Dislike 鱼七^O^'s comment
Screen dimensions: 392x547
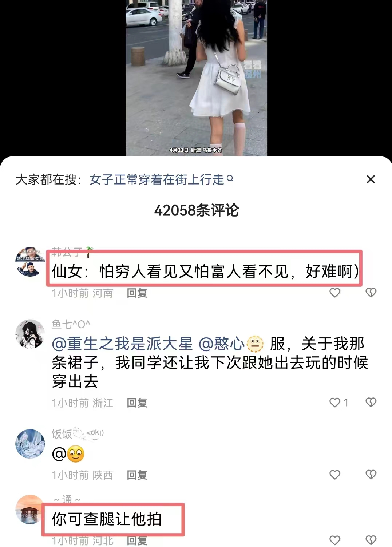click(371, 402)
